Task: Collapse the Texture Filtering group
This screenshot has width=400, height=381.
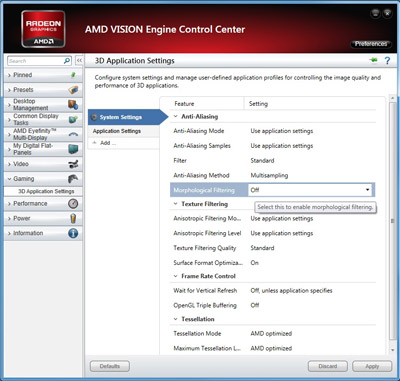Action: point(175,204)
